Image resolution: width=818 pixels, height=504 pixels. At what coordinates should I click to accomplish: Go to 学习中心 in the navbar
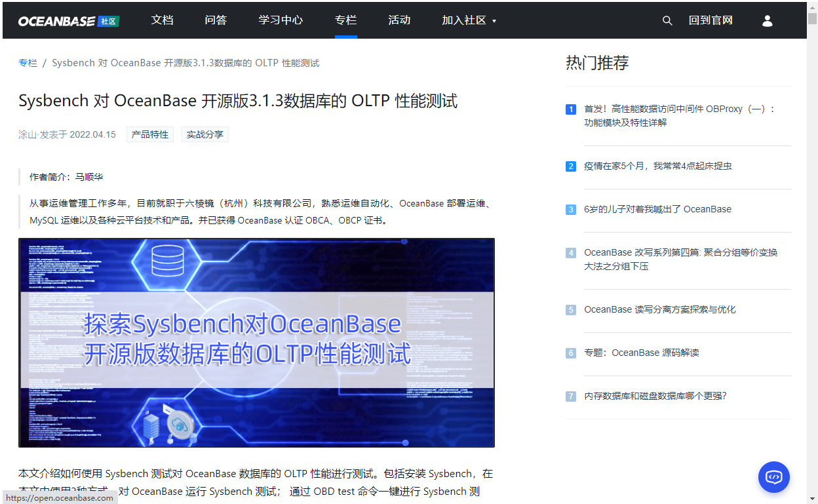pos(281,20)
